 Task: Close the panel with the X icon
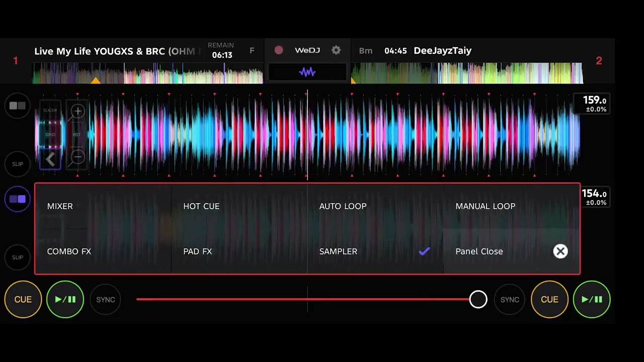coord(560,251)
